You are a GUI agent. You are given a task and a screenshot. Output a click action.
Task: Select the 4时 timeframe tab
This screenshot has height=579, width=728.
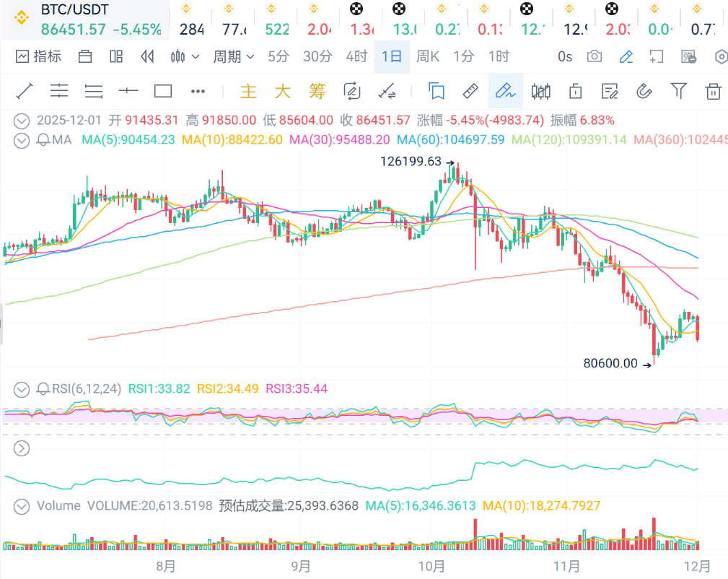(x=356, y=56)
